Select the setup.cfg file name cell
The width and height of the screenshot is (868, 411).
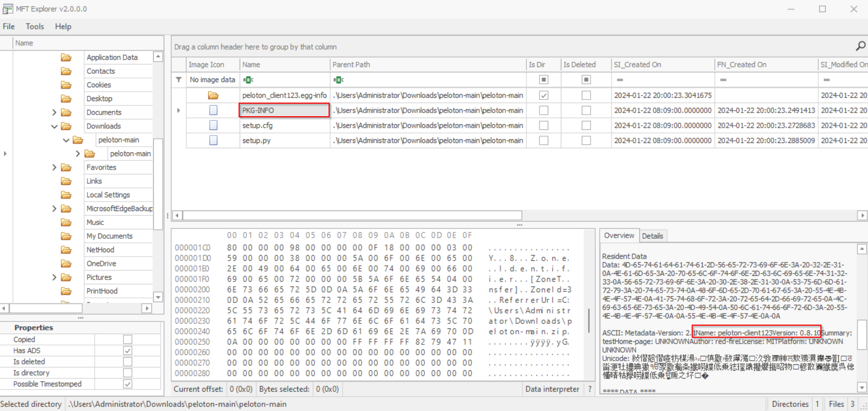tap(285, 125)
